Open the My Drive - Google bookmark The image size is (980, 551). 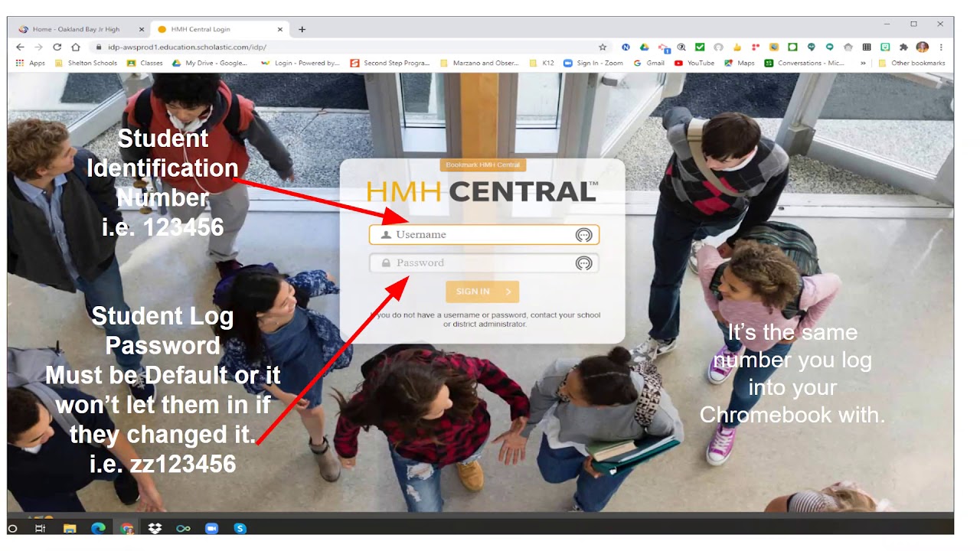pyautogui.click(x=210, y=63)
